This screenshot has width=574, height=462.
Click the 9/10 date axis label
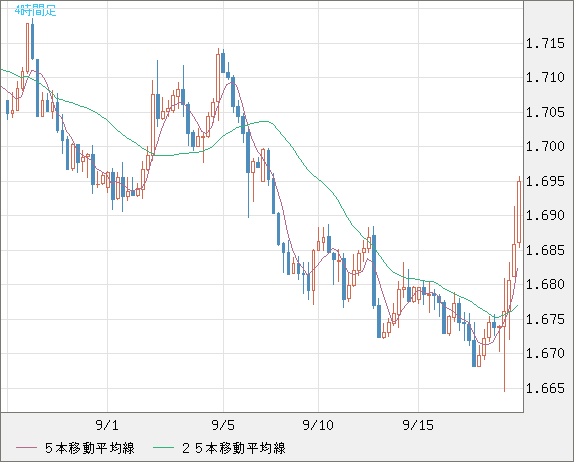[x=318, y=425]
